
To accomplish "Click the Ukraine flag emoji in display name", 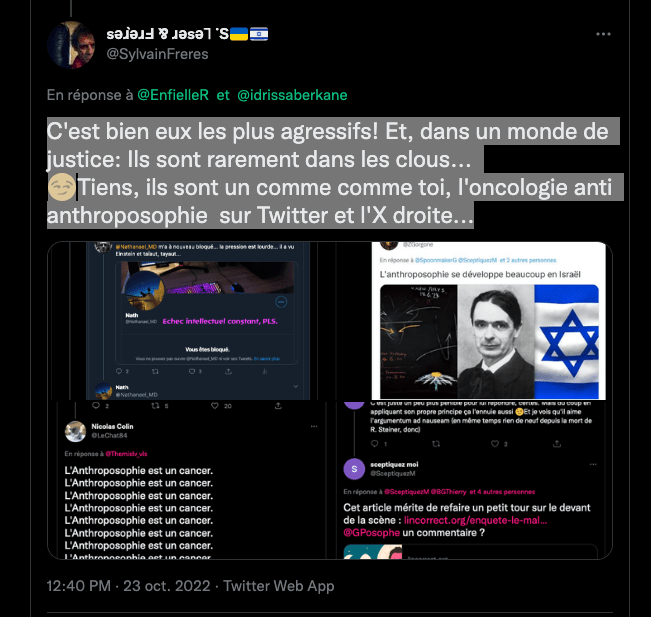I will [x=239, y=34].
